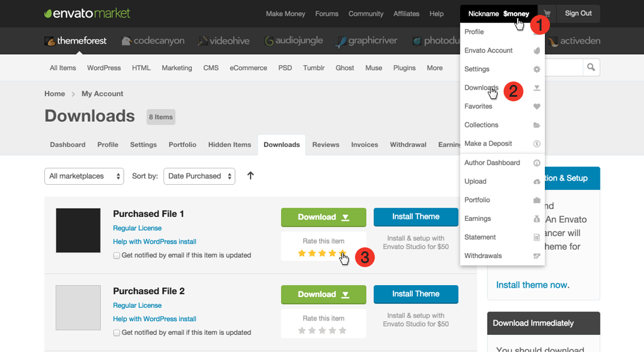Click the Favorites heart icon in menu

[537, 107]
